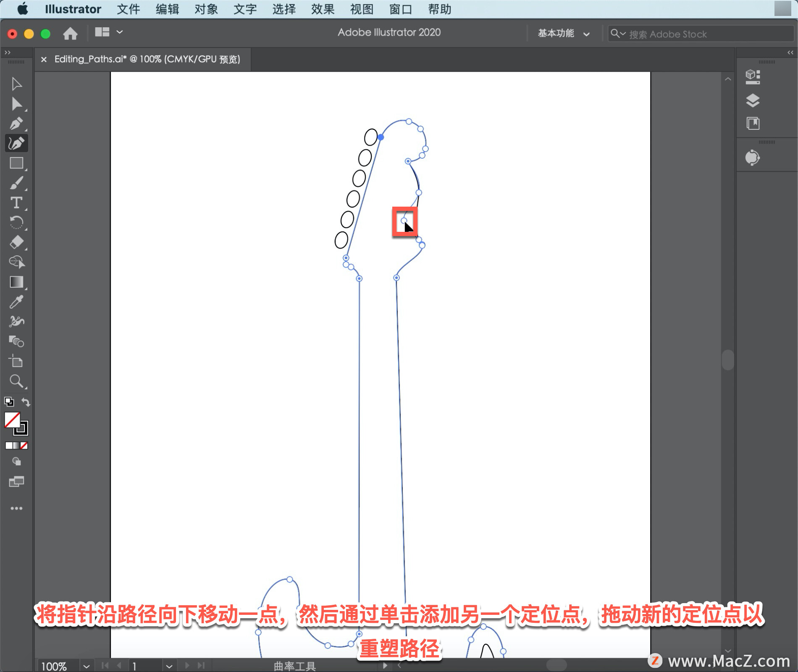Select the Eraser tool

click(16, 242)
